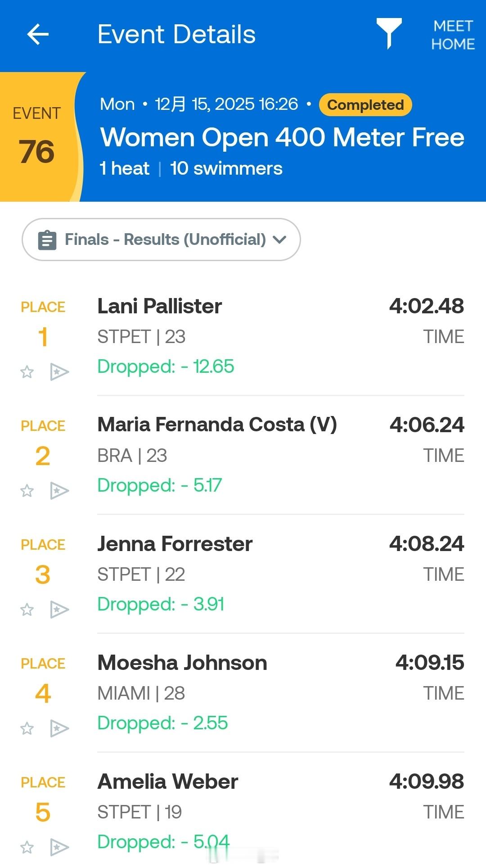486x868 pixels.
Task: Favorite Lani Pallister with the star
Action: coord(27,372)
